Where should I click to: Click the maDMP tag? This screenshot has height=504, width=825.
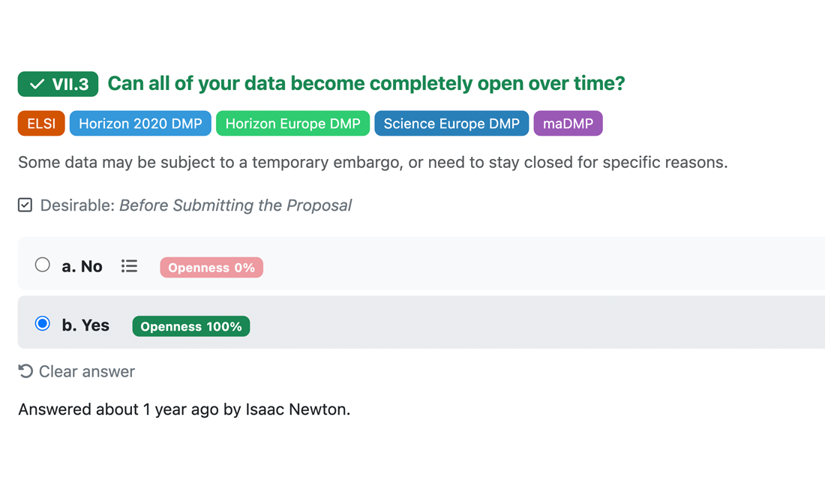coord(568,123)
